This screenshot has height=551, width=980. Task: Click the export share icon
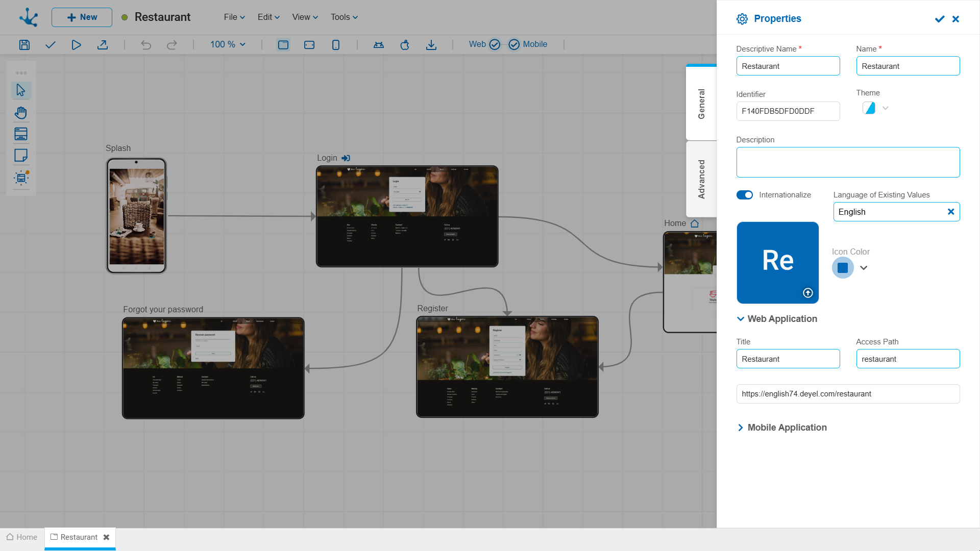(x=103, y=45)
